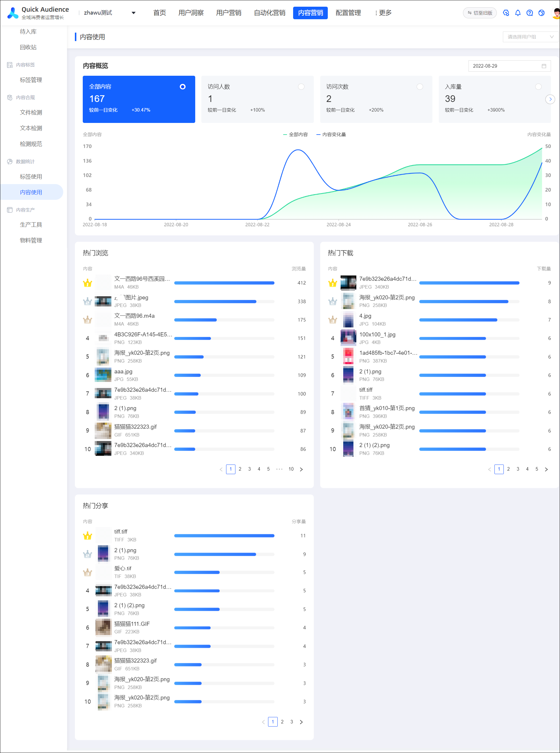Open the 请选择用户组 dropdown
Screen dimensions: 560x753
[530, 37]
